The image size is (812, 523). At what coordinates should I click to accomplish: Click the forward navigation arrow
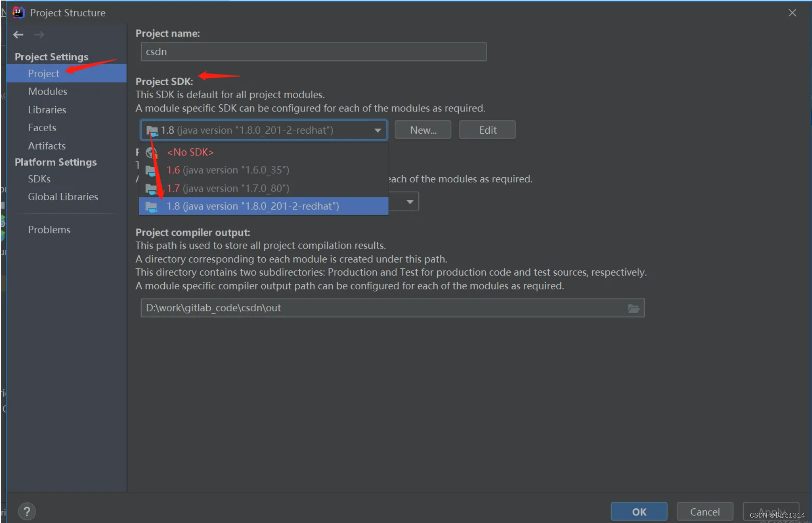(39, 34)
